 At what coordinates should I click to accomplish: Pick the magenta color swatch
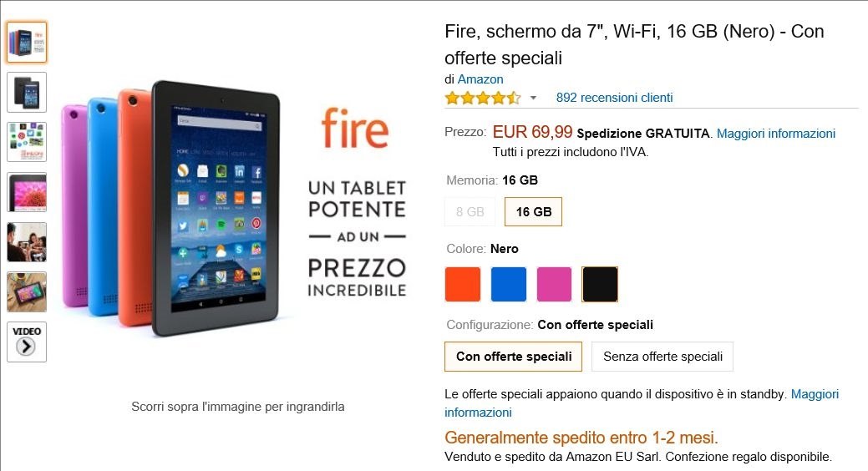tap(554, 285)
